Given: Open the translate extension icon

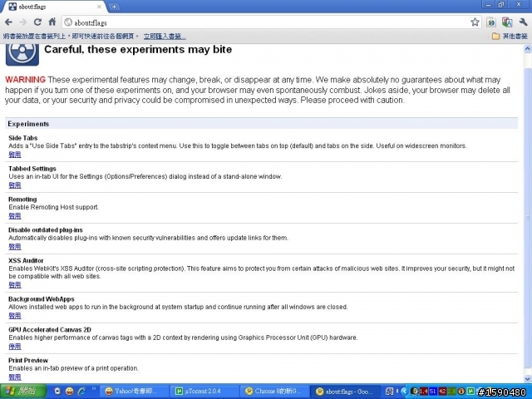Looking at the screenshot, I should (507, 22).
